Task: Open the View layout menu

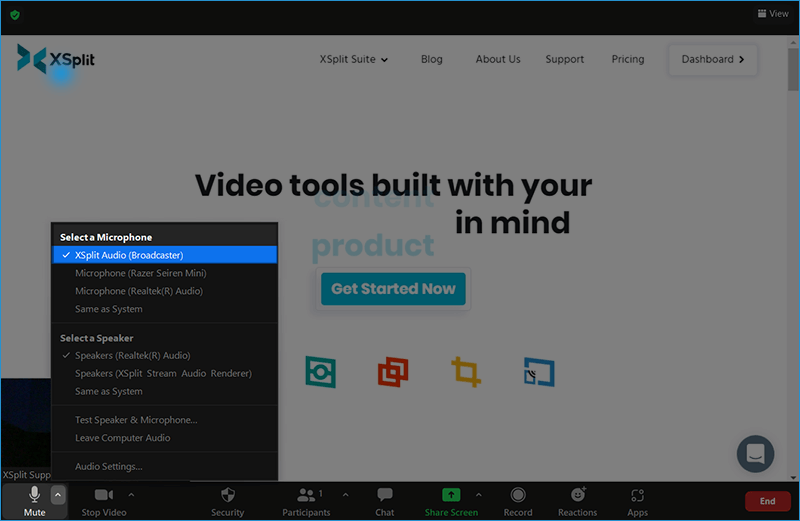Action: [x=773, y=14]
